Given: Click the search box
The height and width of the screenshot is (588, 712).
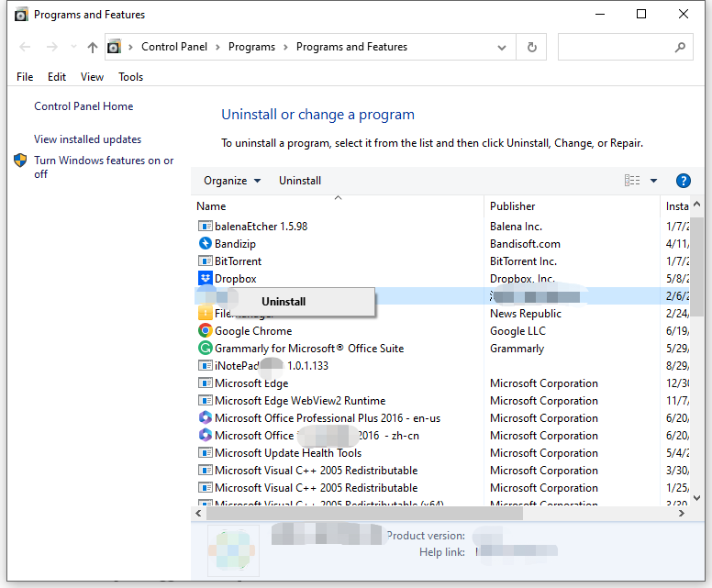Looking at the screenshot, I should coord(625,47).
